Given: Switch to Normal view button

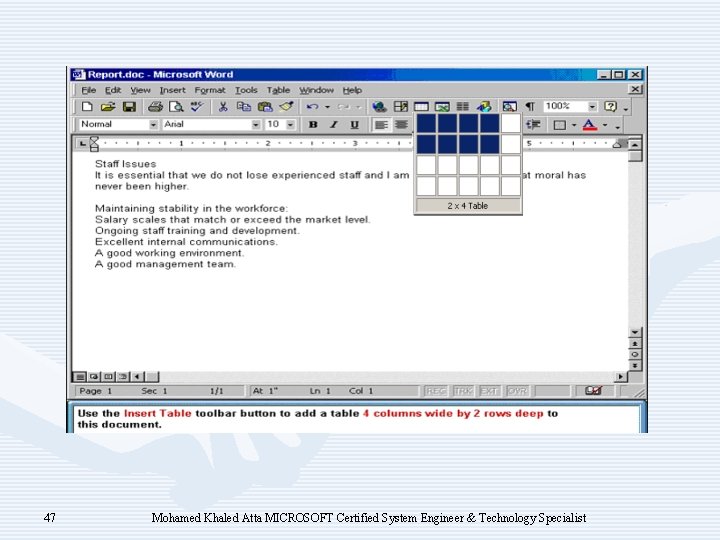Looking at the screenshot, I should [x=79, y=377].
